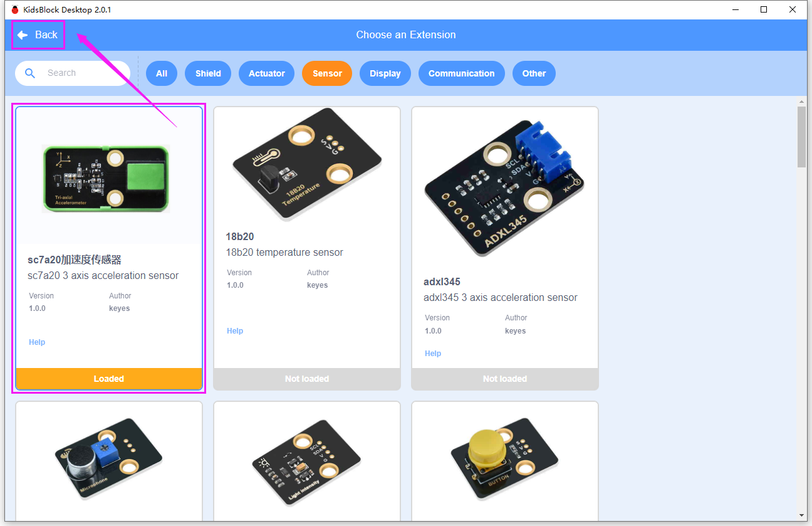Load the 18b20 extension via Not loaded bar
The height and width of the screenshot is (526, 812).
click(307, 379)
